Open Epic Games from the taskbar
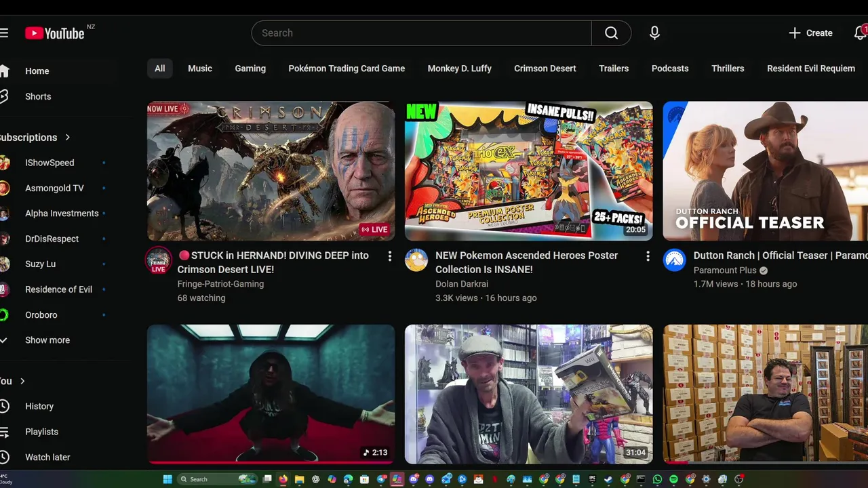The height and width of the screenshot is (488, 868). tap(592, 479)
